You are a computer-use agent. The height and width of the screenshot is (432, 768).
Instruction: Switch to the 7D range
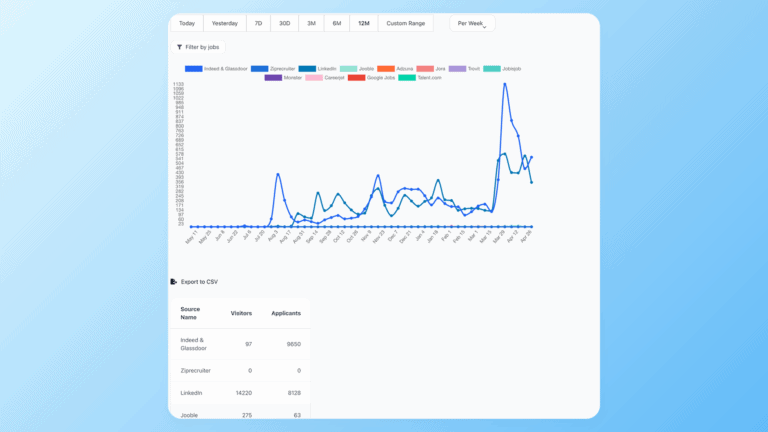tap(258, 24)
